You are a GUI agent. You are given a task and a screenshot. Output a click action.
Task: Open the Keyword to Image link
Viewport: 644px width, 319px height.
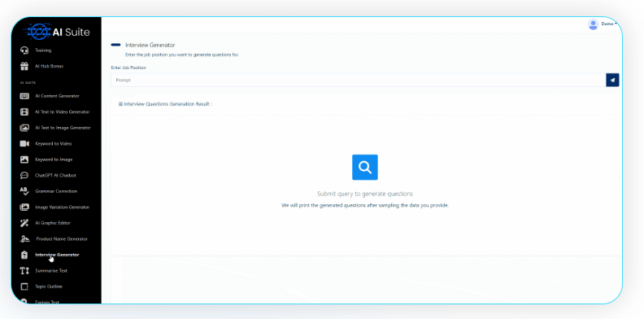tap(54, 159)
